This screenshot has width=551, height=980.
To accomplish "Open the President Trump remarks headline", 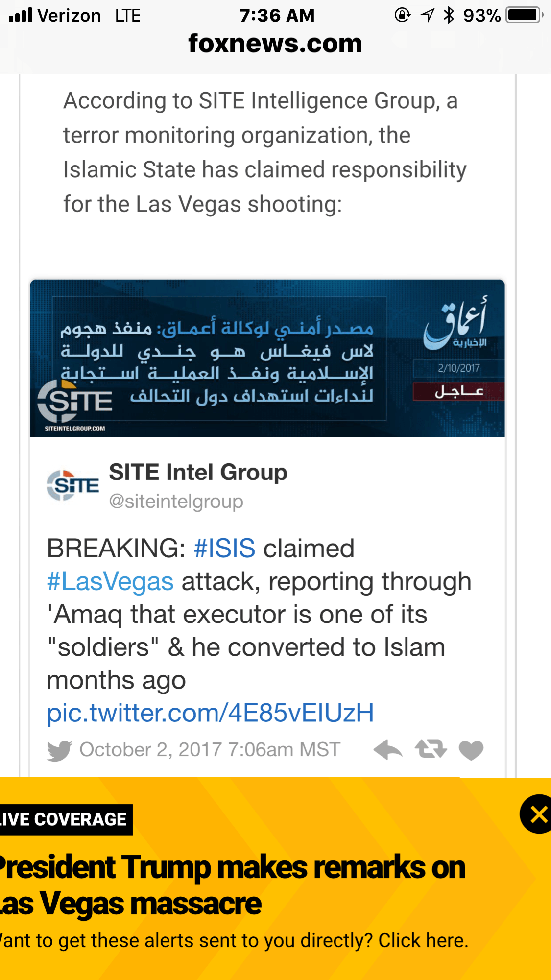I will 233,885.
